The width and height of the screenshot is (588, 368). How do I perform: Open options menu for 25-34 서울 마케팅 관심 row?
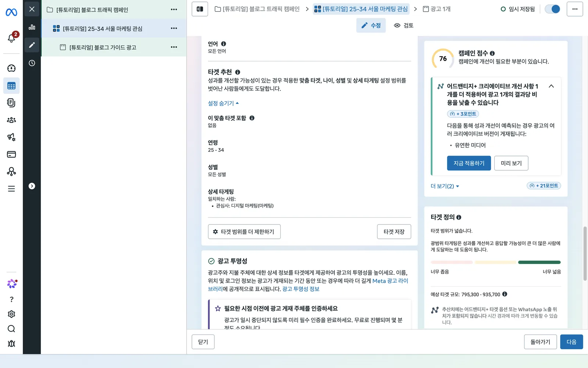click(x=174, y=28)
